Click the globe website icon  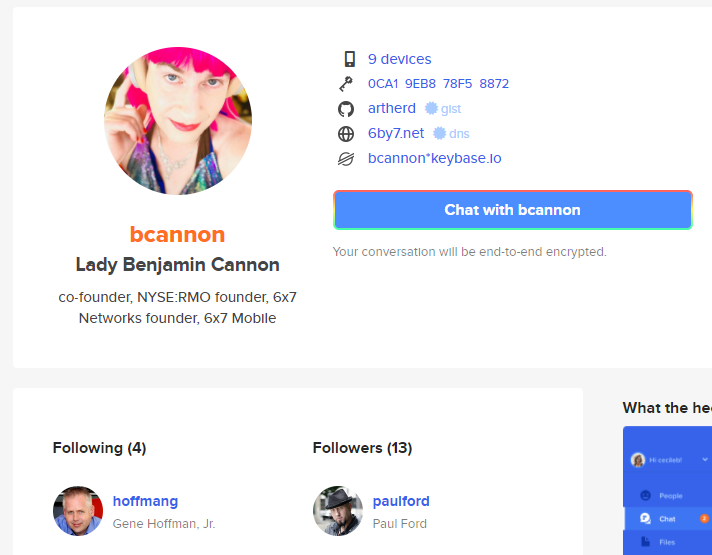(x=346, y=134)
